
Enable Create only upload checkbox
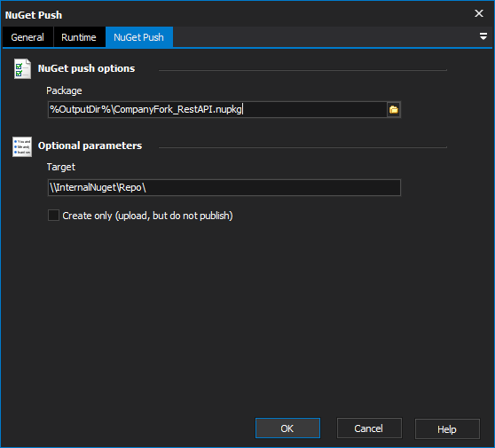[53, 216]
